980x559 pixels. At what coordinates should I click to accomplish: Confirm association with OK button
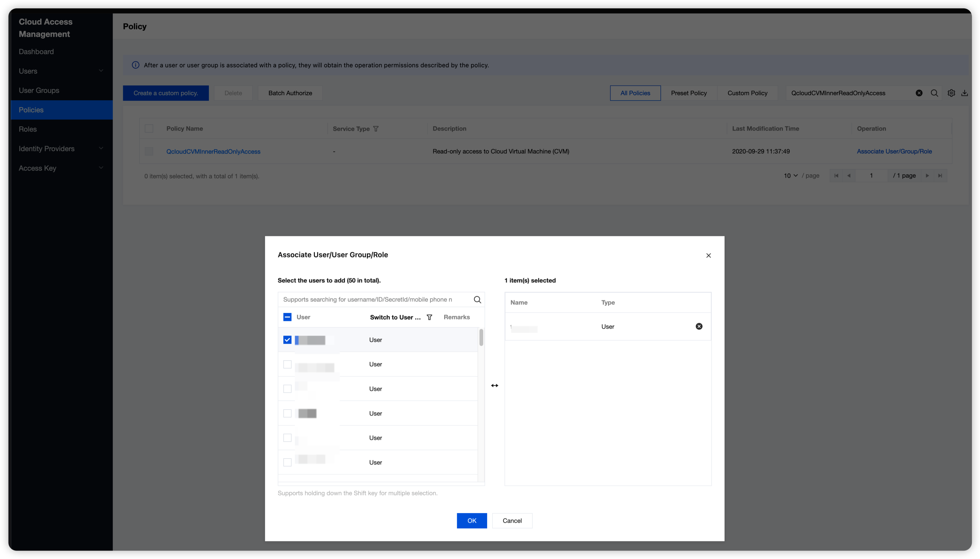(x=471, y=521)
